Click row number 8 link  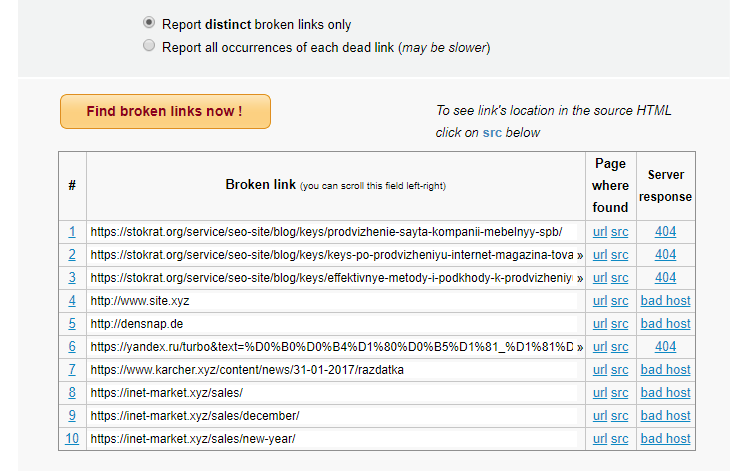pyautogui.click(x=72, y=392)
